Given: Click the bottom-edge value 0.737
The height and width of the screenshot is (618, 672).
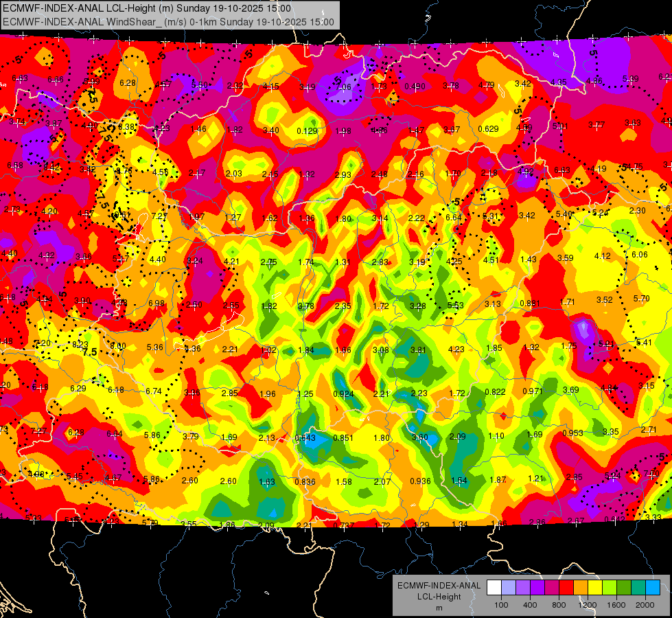Looking at the screenshot, I should pos(344,525).
